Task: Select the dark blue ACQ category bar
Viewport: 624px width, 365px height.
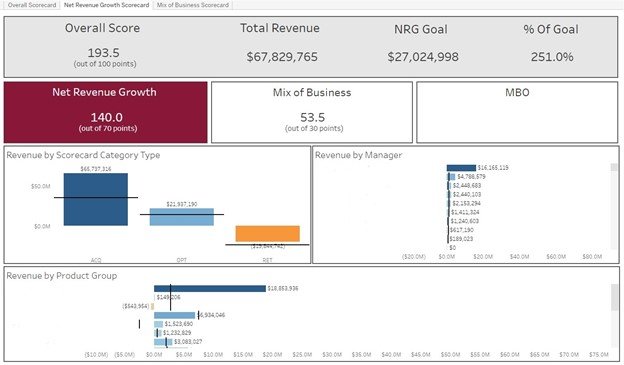Action: point(96,199)
